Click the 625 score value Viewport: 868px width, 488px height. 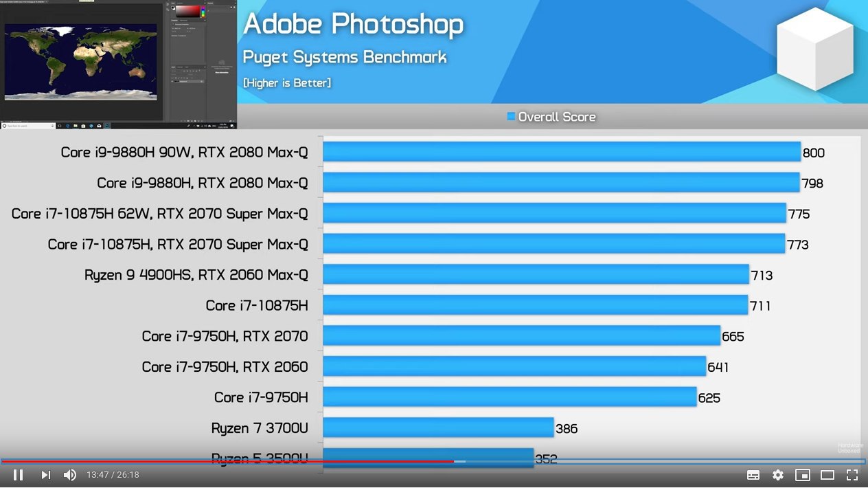[x=709, y=398]
